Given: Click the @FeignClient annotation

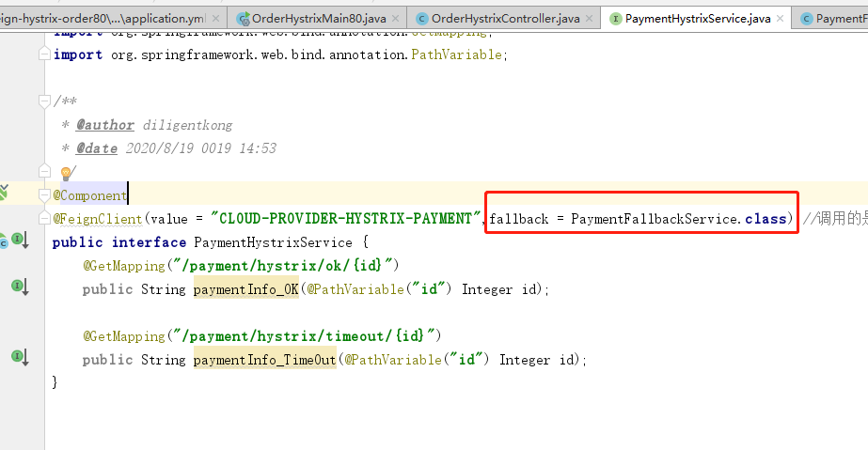Looking at the screenshot, I should tap(98, 219).
